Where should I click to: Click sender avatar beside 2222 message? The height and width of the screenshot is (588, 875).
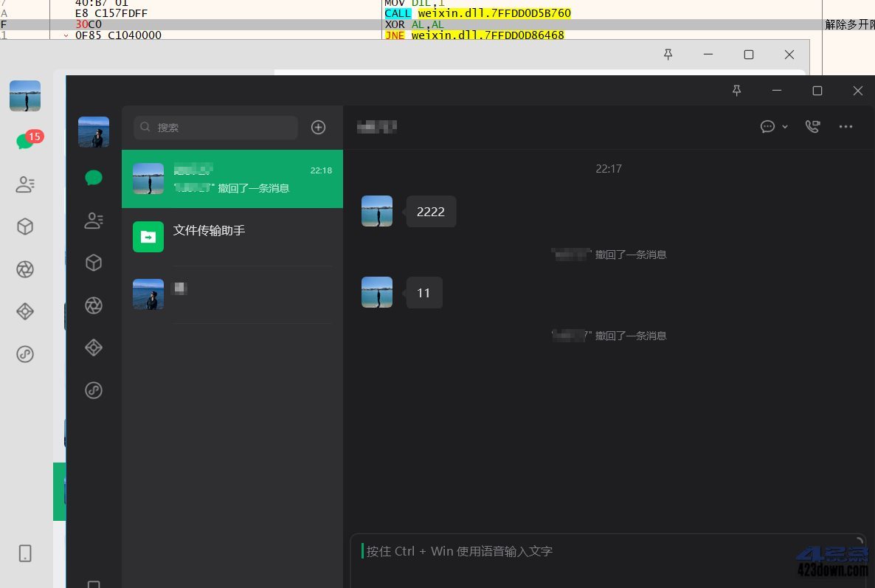click(377, 211)
